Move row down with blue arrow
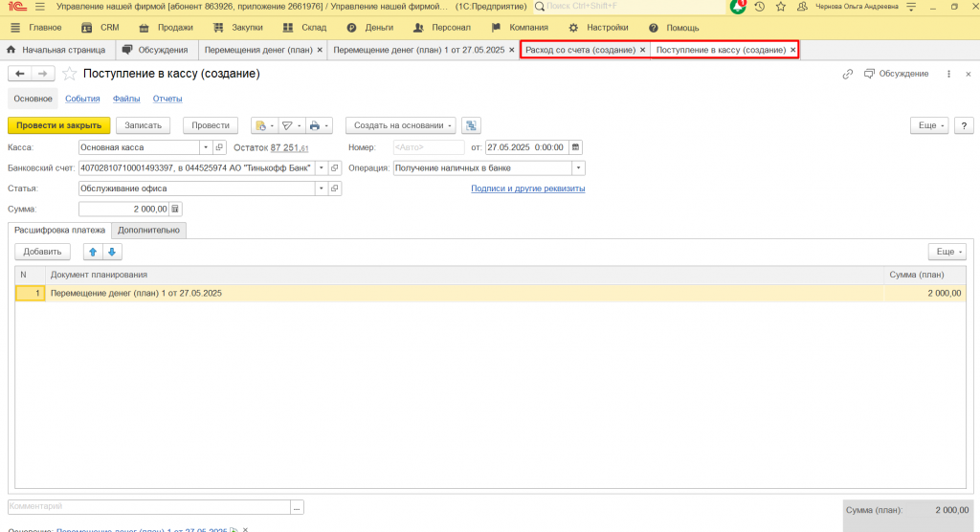 (112, 252)
